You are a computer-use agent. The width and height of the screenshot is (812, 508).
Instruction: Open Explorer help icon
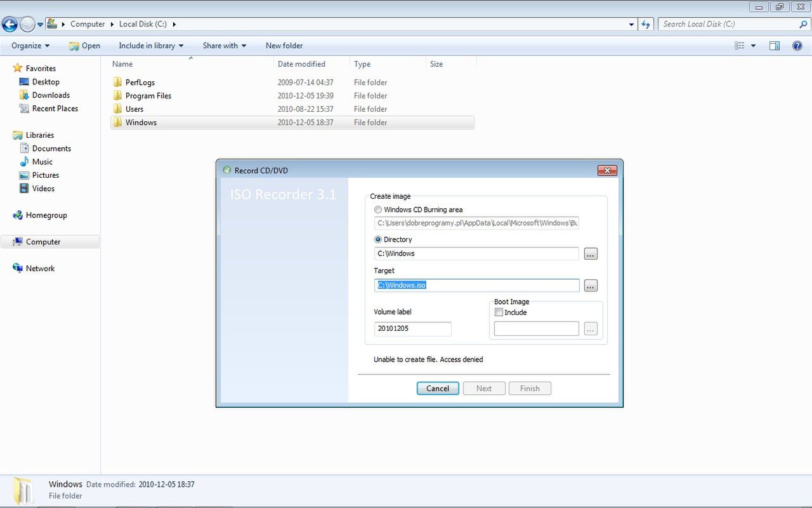coord(797,46)
